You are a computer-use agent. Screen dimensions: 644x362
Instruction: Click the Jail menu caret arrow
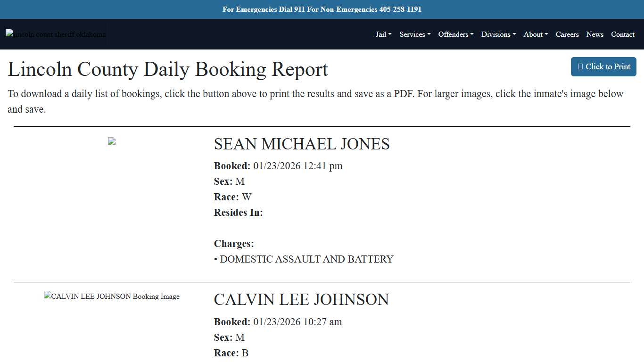point(390,34)
